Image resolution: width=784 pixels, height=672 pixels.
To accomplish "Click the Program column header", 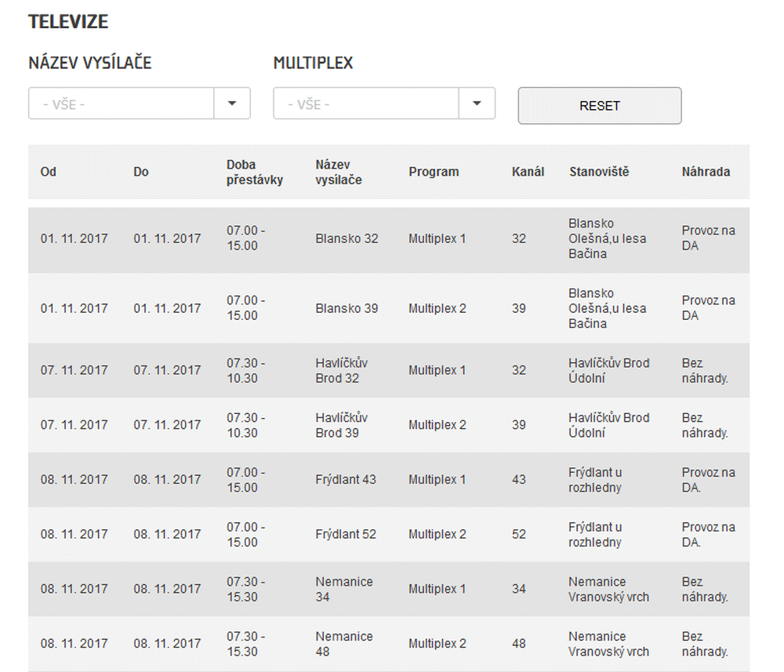I will coord(434,173).
